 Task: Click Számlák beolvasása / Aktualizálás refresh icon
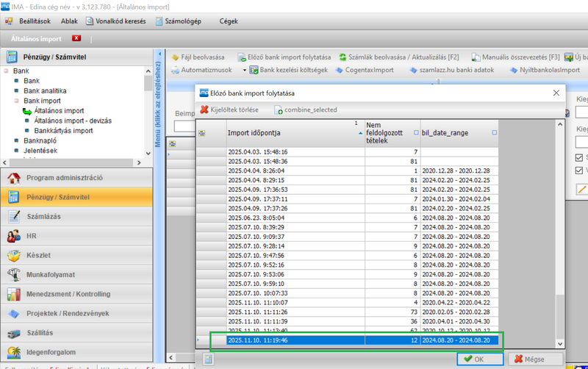tap(343, 57)
